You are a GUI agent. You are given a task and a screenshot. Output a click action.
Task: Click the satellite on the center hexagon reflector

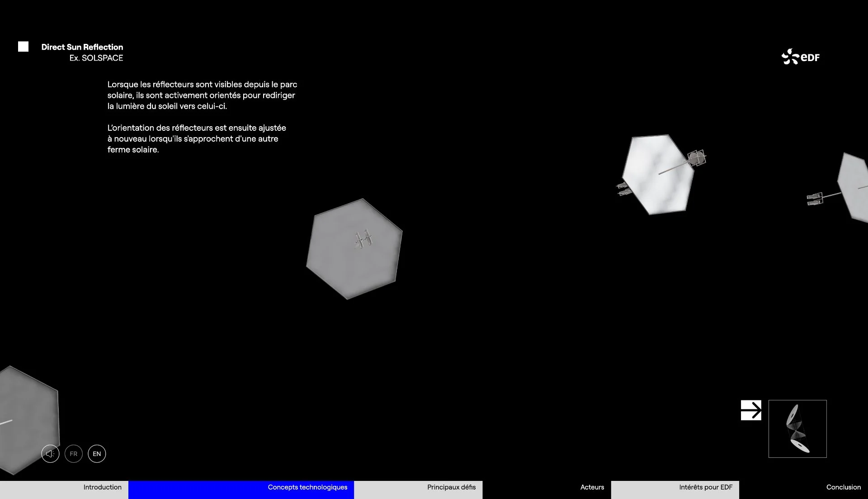coord(363,238)
